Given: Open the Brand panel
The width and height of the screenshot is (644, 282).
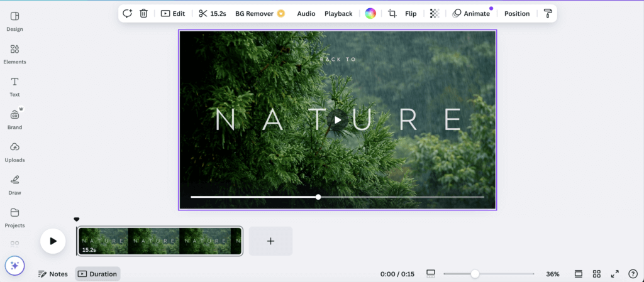Looking at the screenshot, I should 15,120.
